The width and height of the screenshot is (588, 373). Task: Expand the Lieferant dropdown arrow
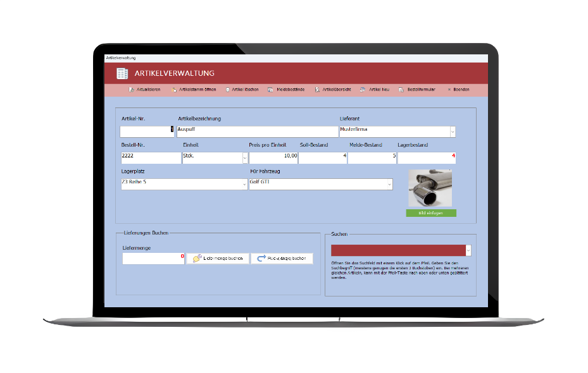point(453,131)
